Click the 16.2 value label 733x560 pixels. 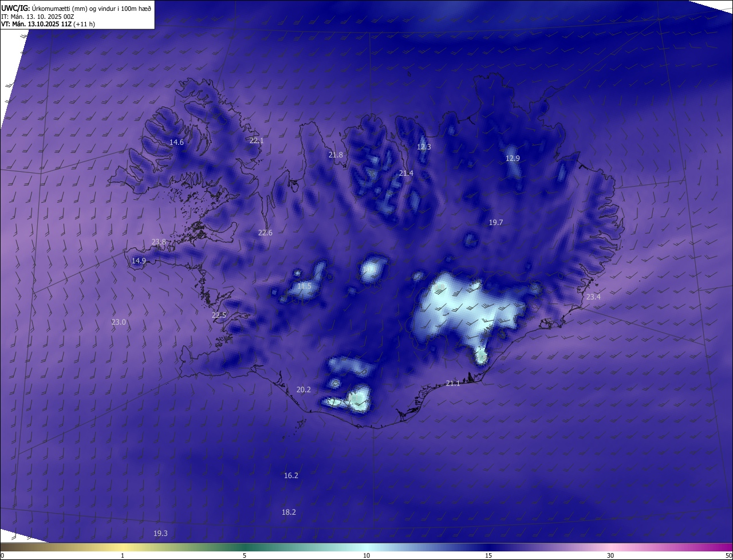[x=291, y=475]
